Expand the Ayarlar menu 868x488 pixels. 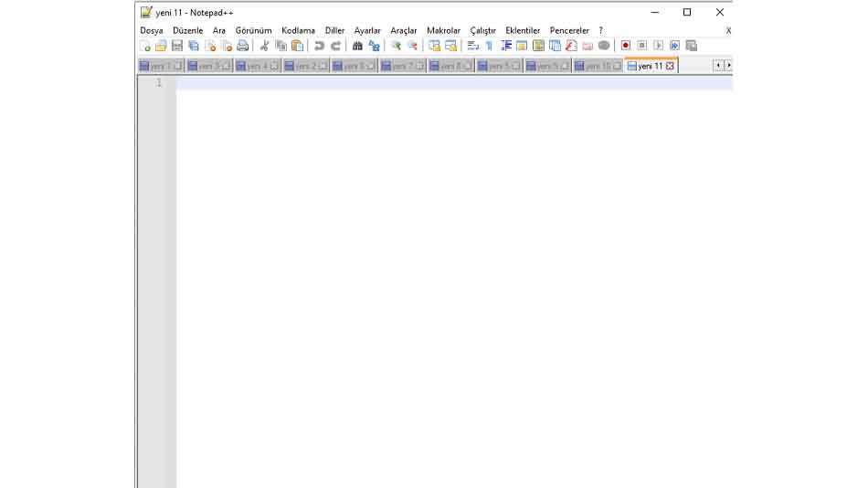[367, 30]
